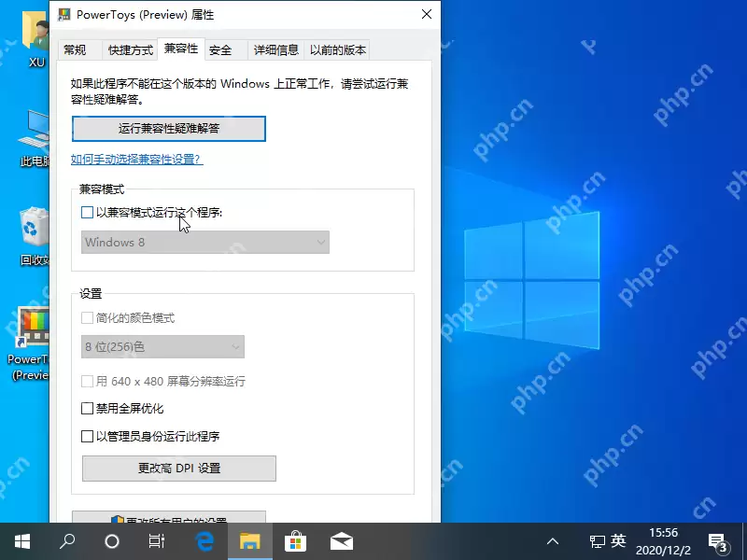The width and height of the screenshot is (747, 560).
Task: Open network status tray icon
Action: tap(597, 541)
